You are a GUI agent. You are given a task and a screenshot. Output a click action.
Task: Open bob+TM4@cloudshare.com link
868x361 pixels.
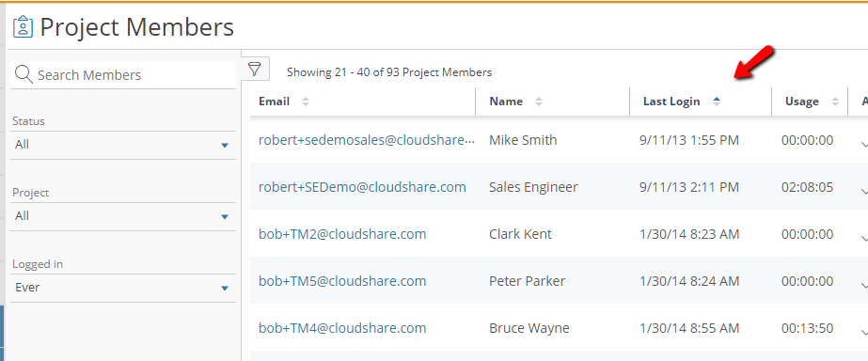tap(342, 328)
